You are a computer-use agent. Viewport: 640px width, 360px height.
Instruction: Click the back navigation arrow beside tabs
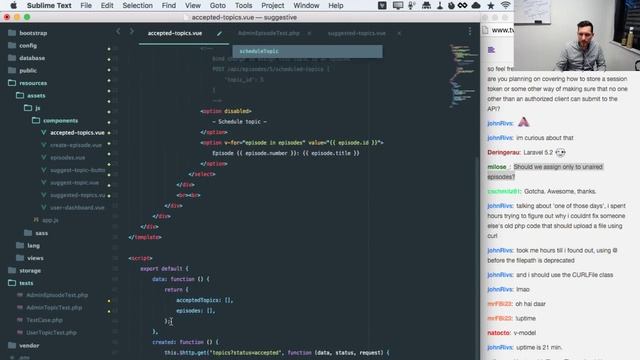click(x=118, y=31)
